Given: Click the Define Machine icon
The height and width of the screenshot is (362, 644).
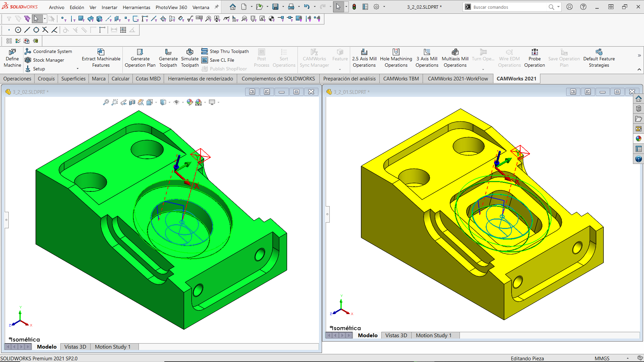Looking at the screenshot, I should click(x=12, y=52).
